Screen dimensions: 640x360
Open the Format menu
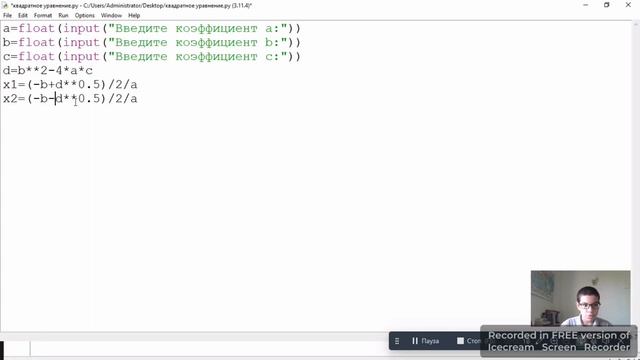(x=43, y=16)
